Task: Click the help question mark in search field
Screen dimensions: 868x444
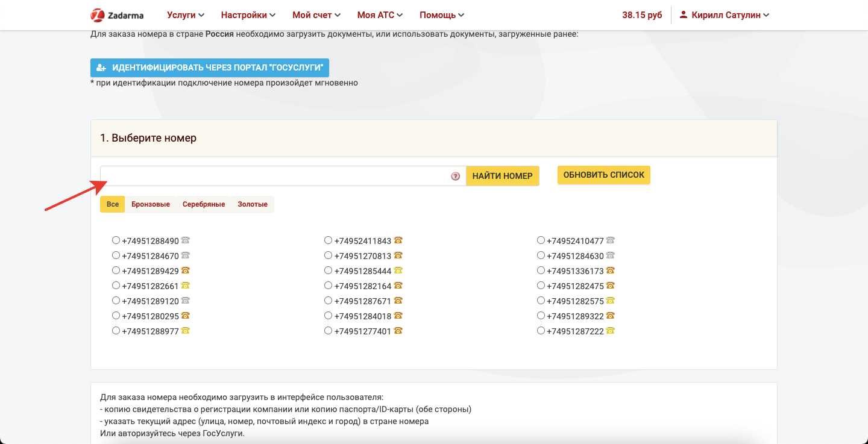Action: [456, 177]
